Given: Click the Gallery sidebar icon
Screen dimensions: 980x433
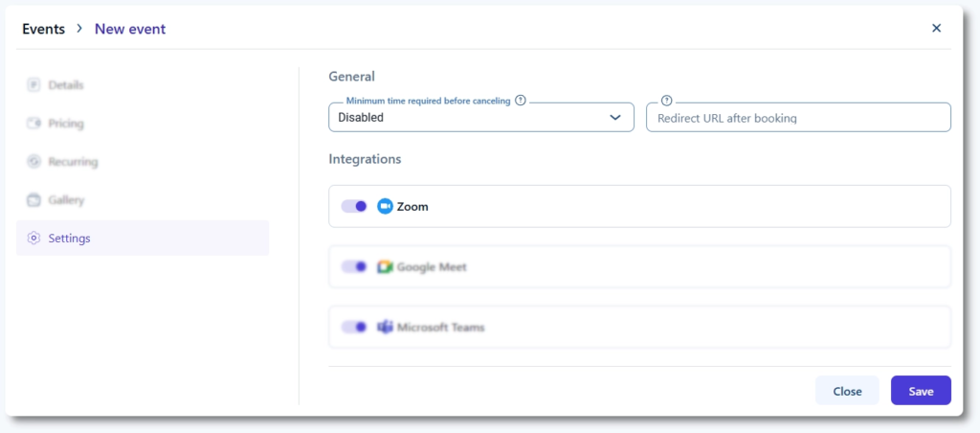Looking at the screenshot, I should [x=33, y=200].
